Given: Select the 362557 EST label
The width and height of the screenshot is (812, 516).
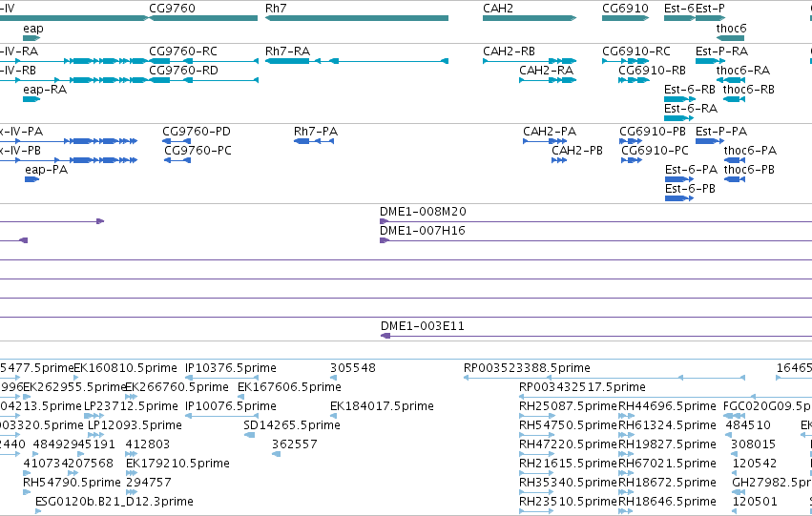Looking at the screenshot, I should pyautogui.click(x=294, y=444).
